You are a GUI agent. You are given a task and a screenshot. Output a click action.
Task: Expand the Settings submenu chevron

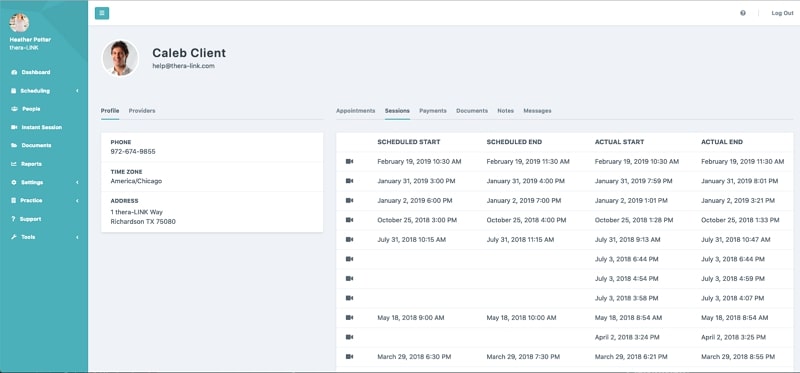click(x=78, y=182)
